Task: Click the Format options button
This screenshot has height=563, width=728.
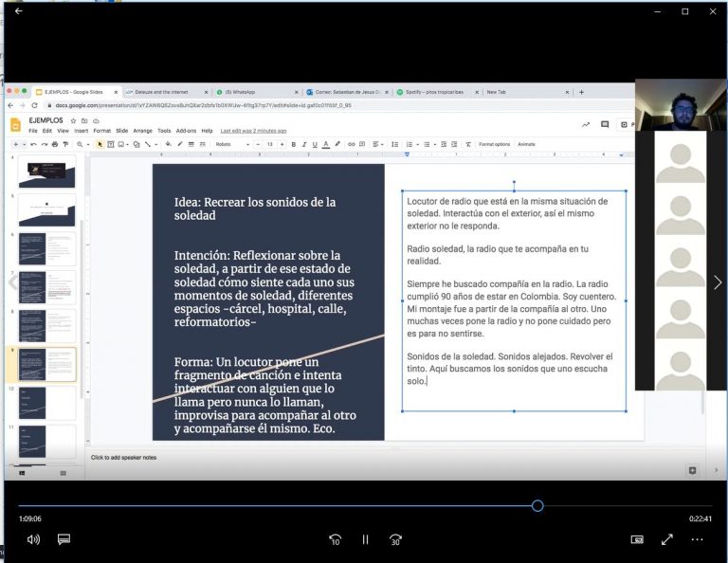Action: tap(494, 144)
